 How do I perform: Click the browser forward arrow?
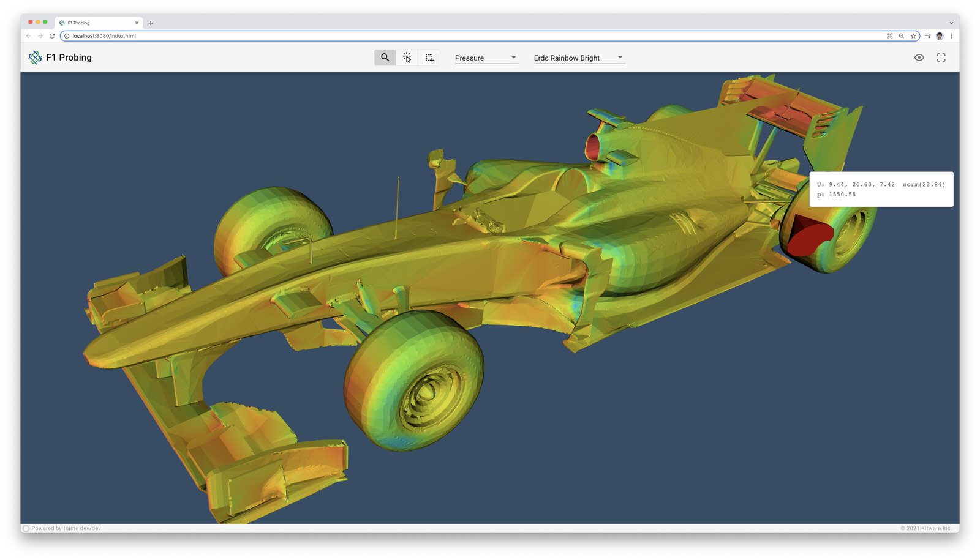[x=40, y=36]
